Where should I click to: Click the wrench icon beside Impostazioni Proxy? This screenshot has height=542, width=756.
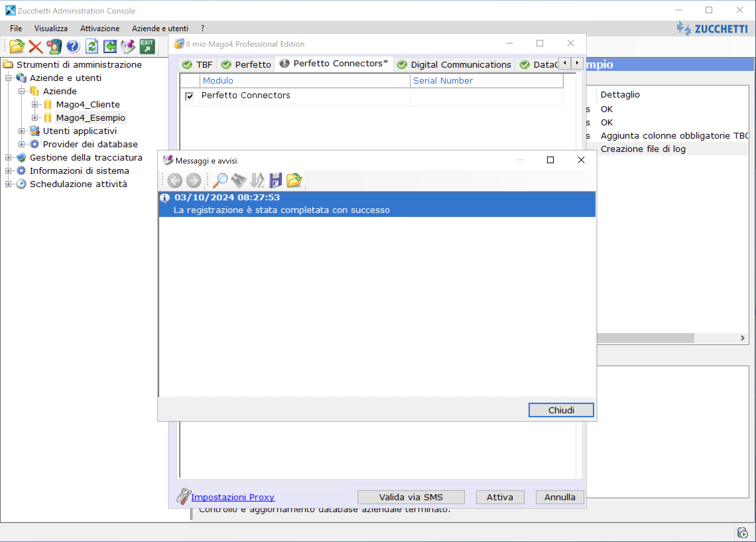(184, 496)
